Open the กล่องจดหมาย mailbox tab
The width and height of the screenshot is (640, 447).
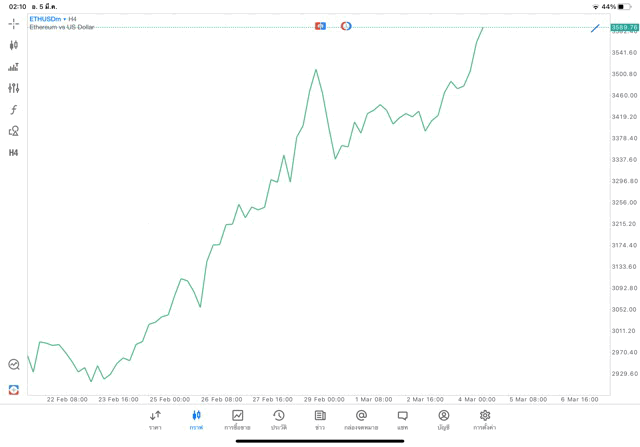coord(361,419)
